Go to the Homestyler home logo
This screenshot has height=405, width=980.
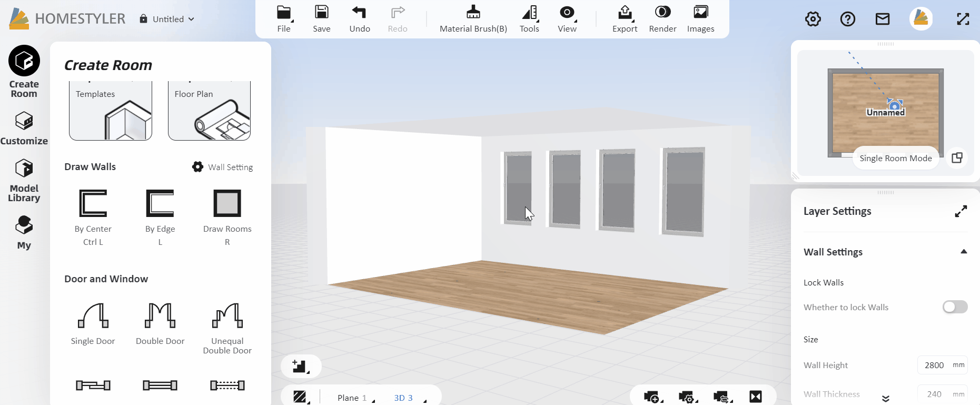[67, 19]
